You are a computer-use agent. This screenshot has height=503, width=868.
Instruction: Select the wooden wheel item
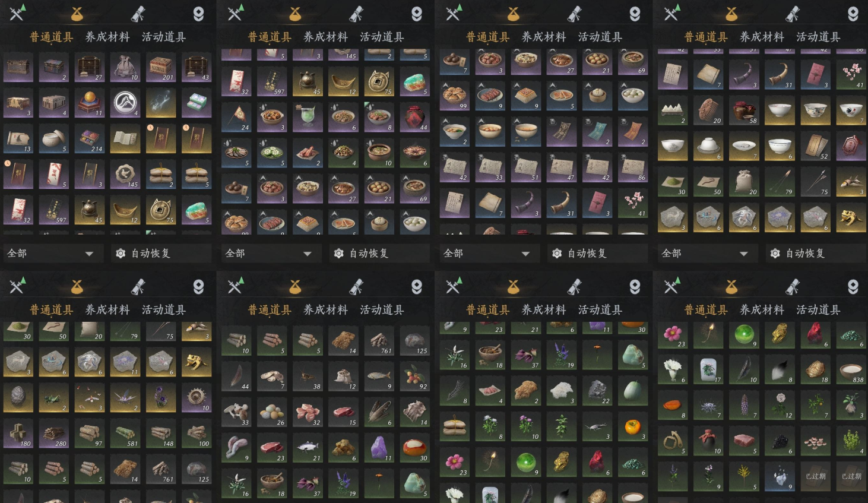click(x=197, y=397)
